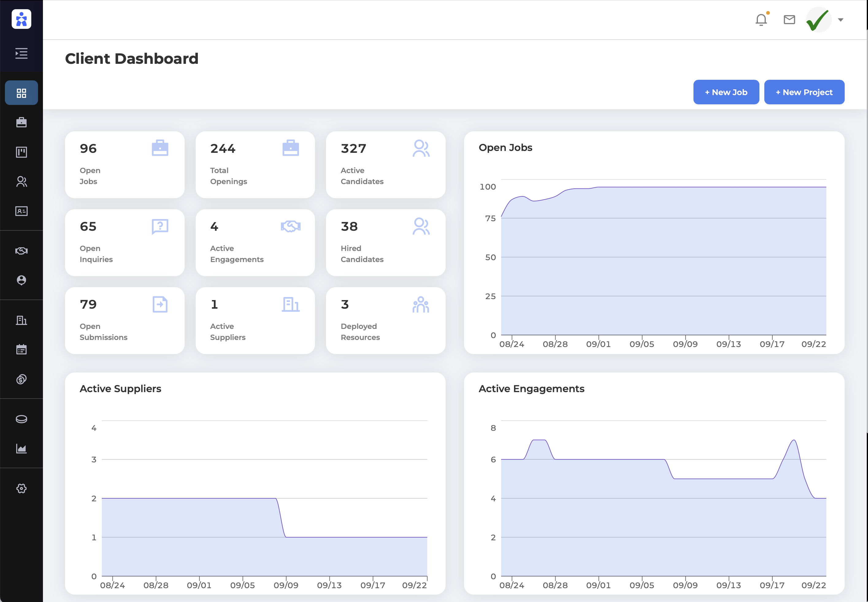Select the briefcase Jobs icon in sidebar

click(x=21, y=122)
